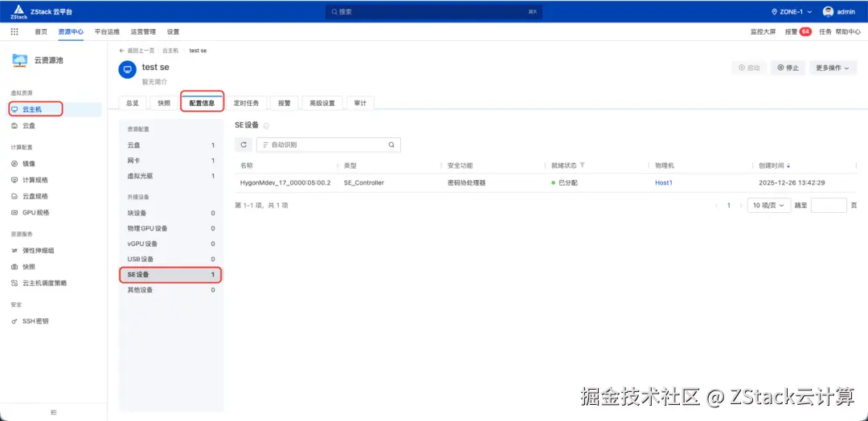The height and width of the screenshot is (421, 868).
Task: Select 其他设备 in config list
Action: click(x=171, y=290)
